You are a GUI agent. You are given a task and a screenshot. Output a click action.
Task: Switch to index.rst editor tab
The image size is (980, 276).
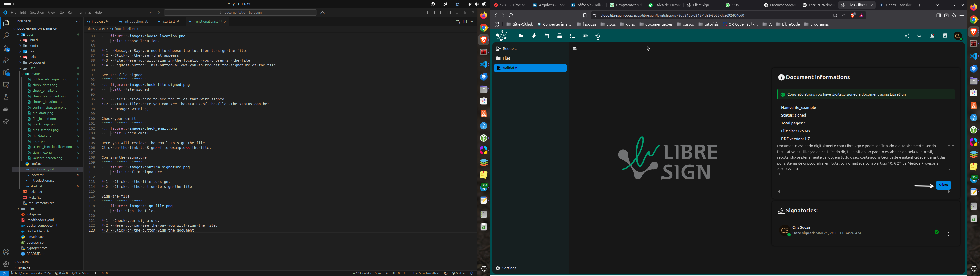[98, 22]
